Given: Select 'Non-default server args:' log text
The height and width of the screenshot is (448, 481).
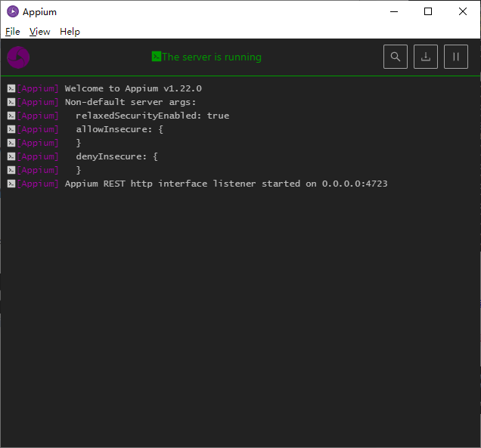Looking at the screenshot, I should click(x=130, y=102).
